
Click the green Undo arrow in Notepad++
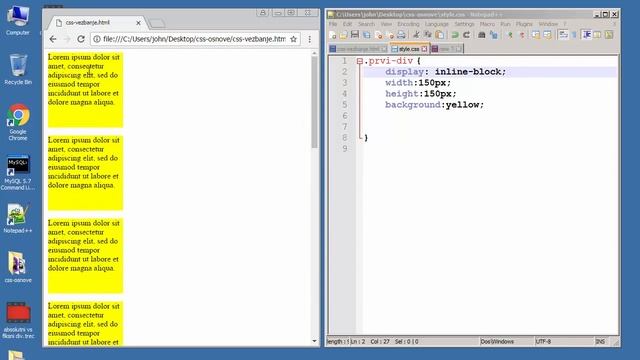[x=455, y=35]
